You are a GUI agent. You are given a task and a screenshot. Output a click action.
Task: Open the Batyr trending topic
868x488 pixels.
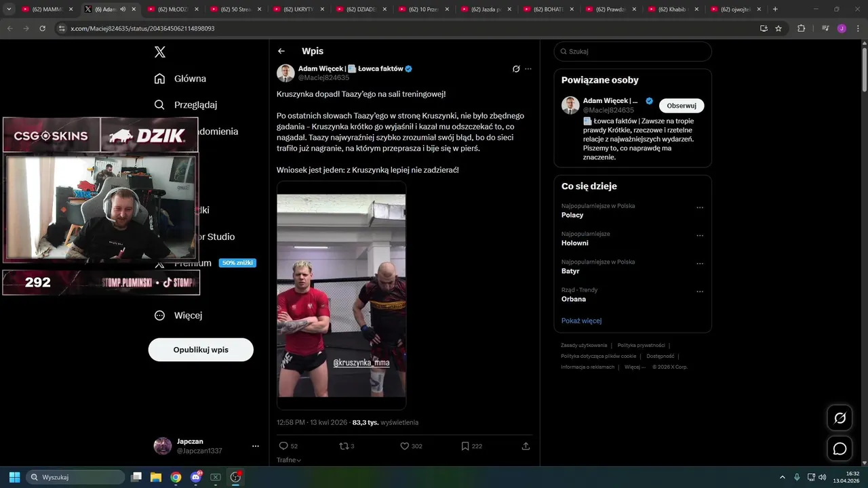tap(570, 271)
